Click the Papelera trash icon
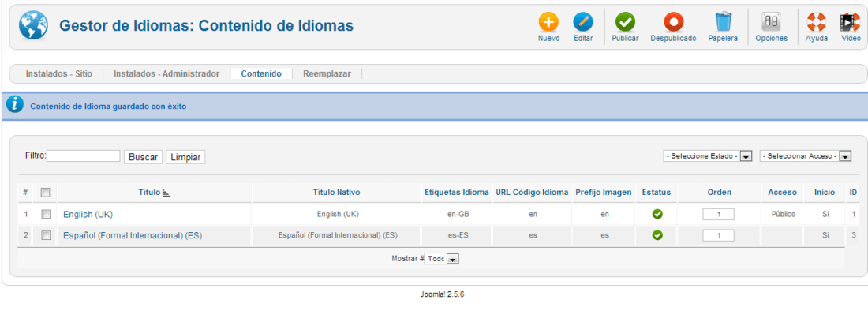The image size is (868, 311). click(723, 23)
